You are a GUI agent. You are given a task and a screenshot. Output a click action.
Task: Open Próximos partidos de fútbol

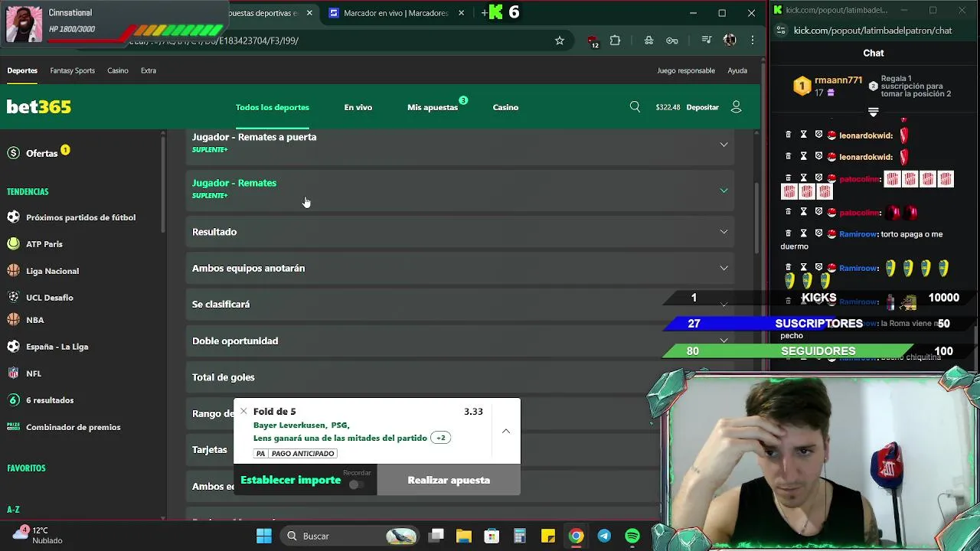(80, 217)
